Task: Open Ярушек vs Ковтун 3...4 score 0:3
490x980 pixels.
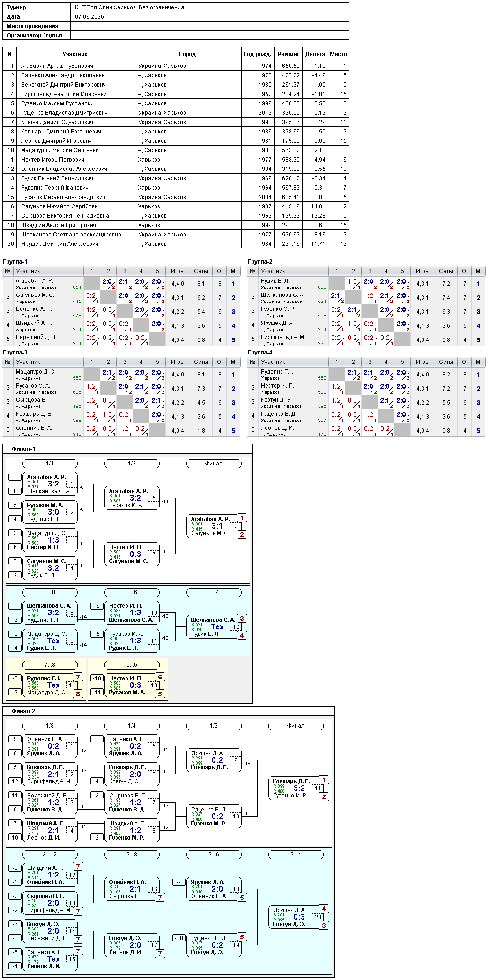Action: 299,917
